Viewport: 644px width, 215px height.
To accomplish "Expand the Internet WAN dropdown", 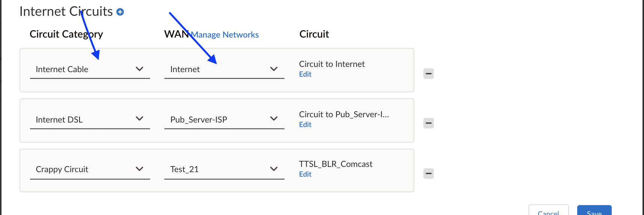I will point(224,69).
